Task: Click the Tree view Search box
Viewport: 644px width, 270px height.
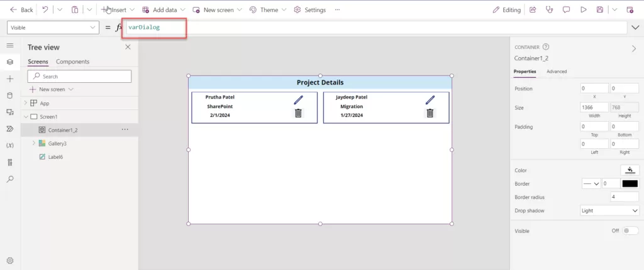Action: click(79, 77)
